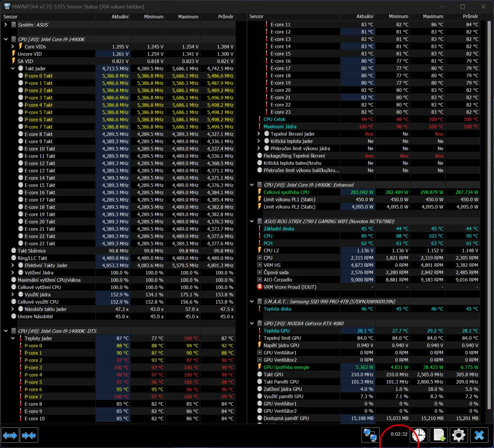Open remote network sensors monitor icon
This screenshot has height=448, width=494.
(x=370, y=436)
